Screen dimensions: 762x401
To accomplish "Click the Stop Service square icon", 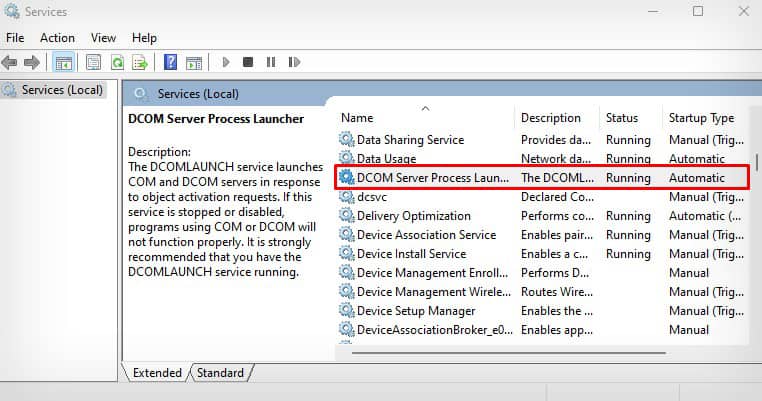I will click(248, 62).
